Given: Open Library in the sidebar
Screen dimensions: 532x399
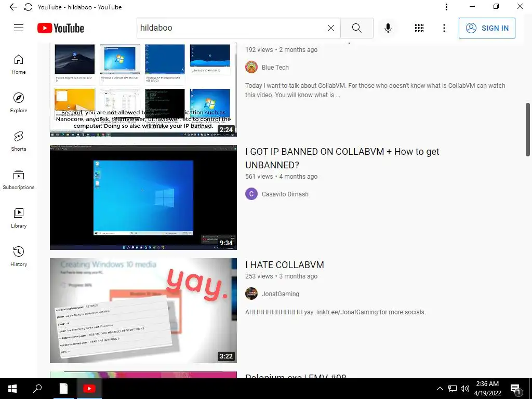Looking at the screenshot, I should point(19,218).
